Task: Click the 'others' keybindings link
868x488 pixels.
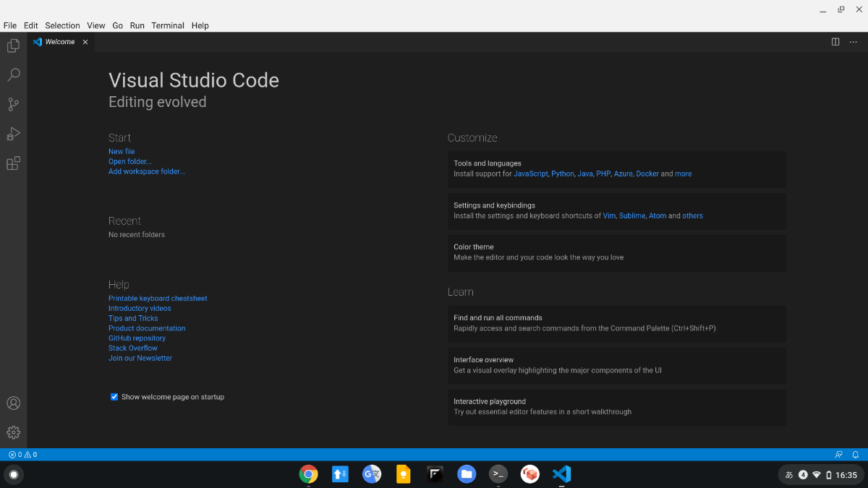Action: (x=692, y=216)
